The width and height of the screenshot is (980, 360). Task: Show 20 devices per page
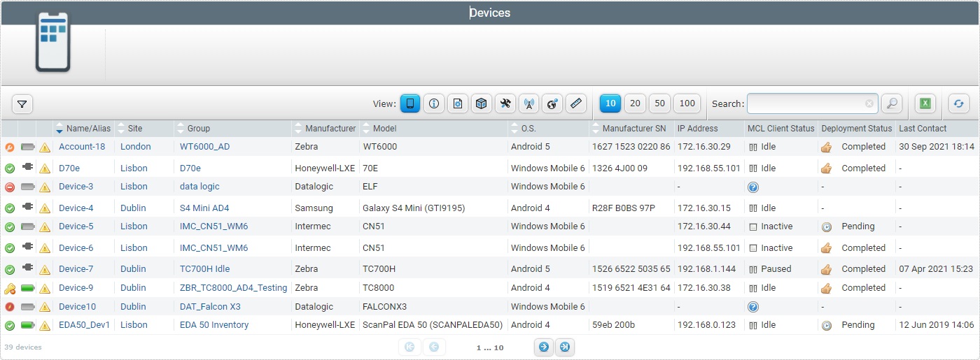point(635,103)
